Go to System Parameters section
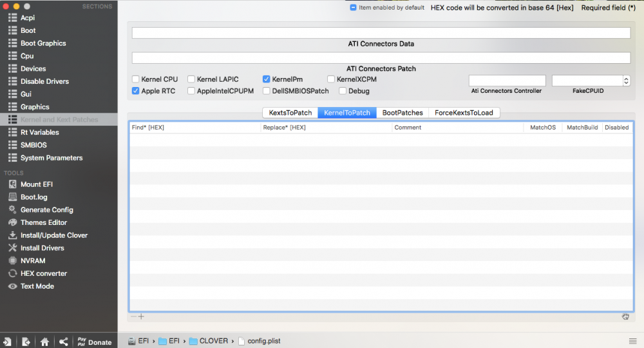This screenshot has height=348, width=644. tap(52, 158)
